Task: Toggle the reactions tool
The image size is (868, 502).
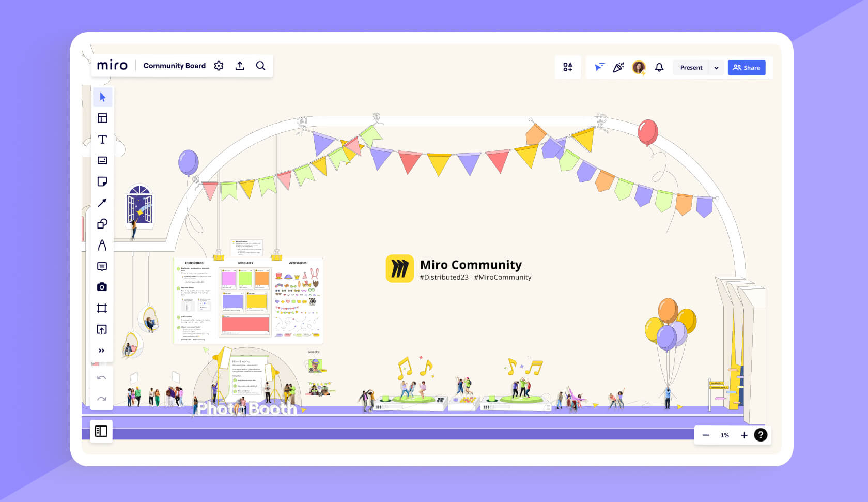Action: tap(618, 67)
